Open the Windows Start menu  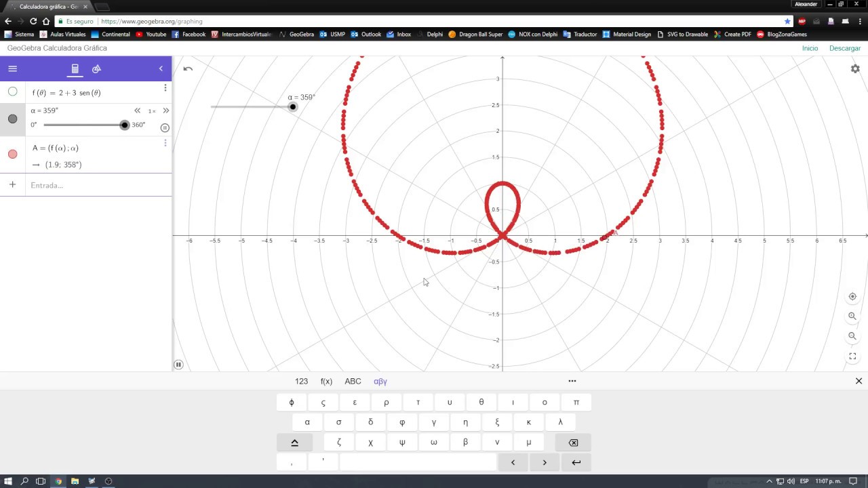8,481
